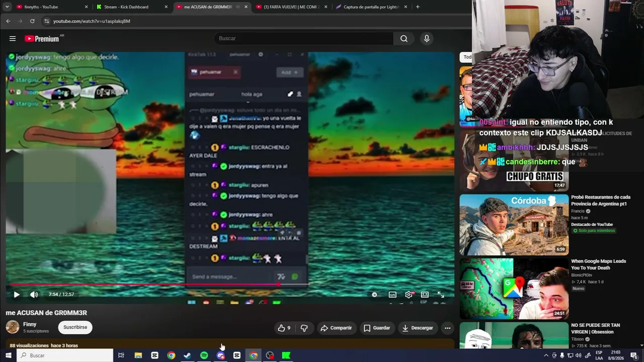This screenshot has width=644, height=362.
Task: Switch the player to theater mode
Action: click(x=425, y=295)
